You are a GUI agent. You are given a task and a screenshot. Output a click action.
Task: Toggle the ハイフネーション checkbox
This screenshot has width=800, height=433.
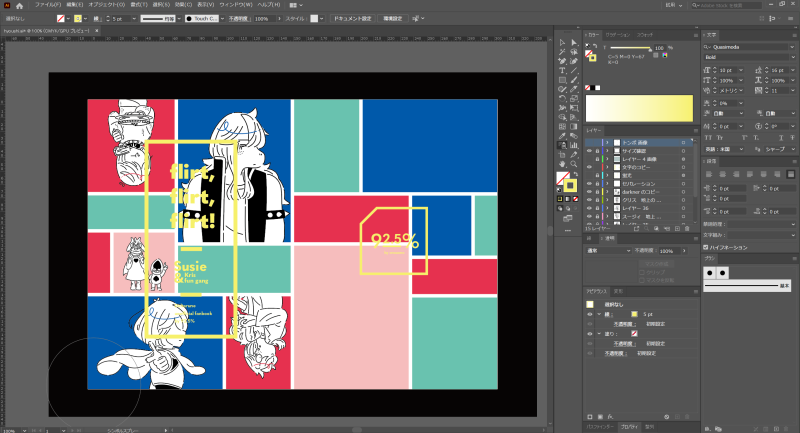point(705,245)
